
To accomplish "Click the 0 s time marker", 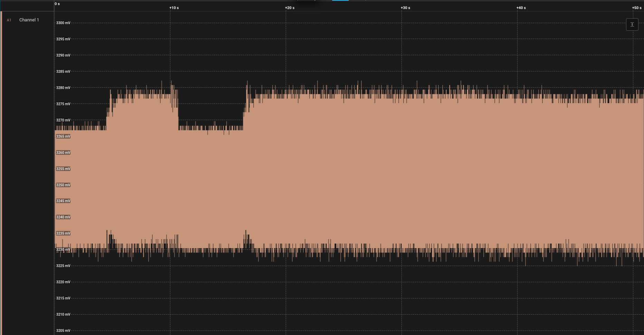I will [57, 4].
